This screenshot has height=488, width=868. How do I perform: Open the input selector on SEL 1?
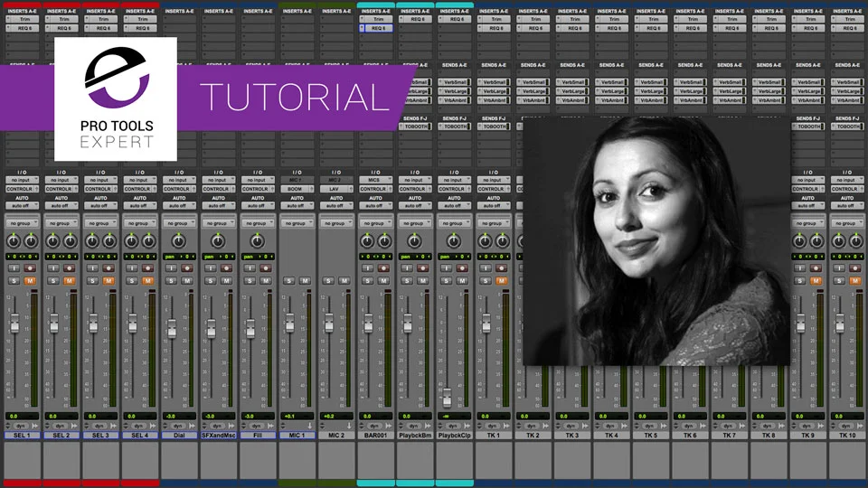pos(22,180)
